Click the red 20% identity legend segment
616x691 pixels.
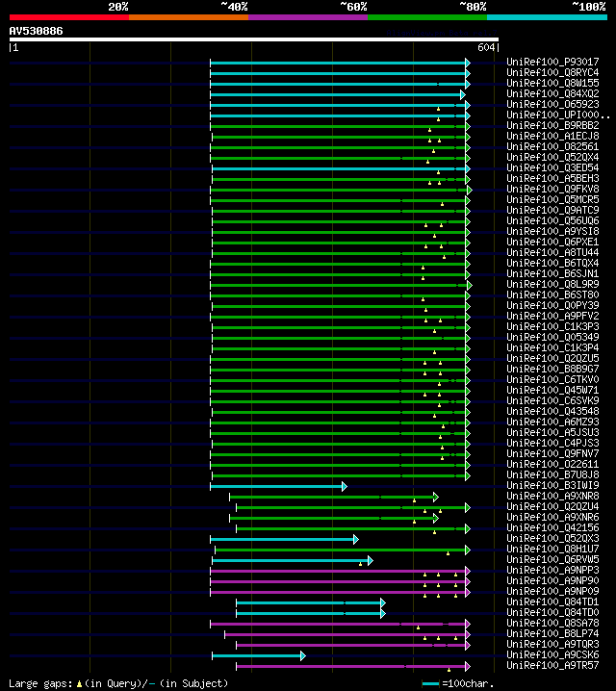click(69, 17)
